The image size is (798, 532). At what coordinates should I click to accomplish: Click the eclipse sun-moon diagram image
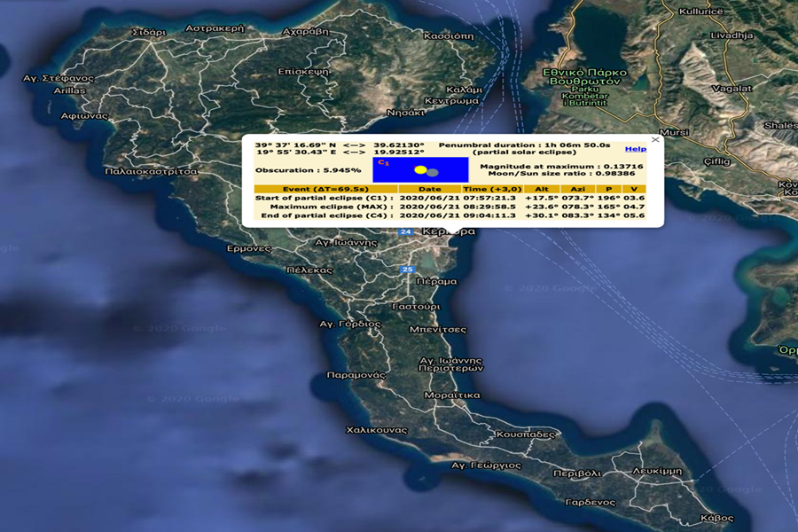pyautogui.click(x=420, y=169)
